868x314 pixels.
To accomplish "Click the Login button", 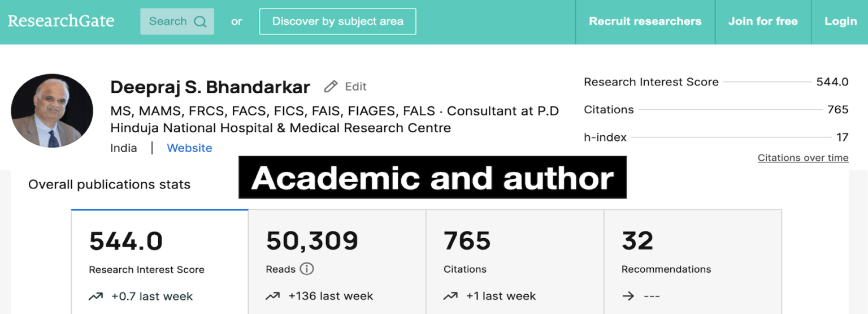I will (840, 21).
